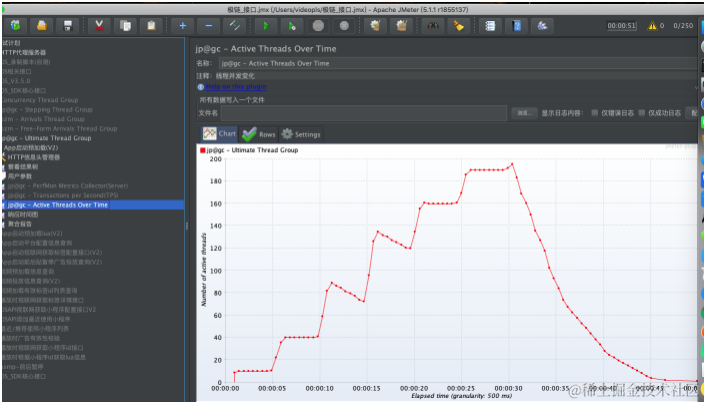Image resolution: width=705 pixels, height=404 pixels.
Task: Expand all nodes with plus icon
Action: point(183,26)
